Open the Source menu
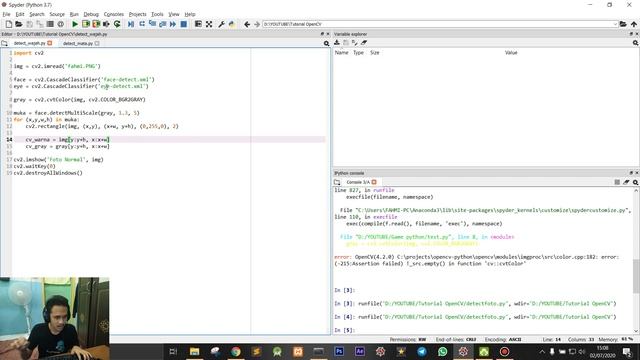 (x=57, y=14)
